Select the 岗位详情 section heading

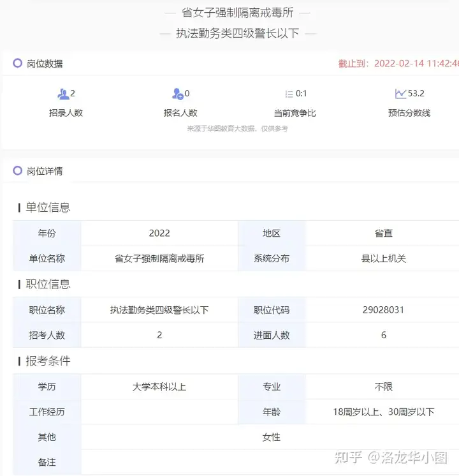point(45,171)
